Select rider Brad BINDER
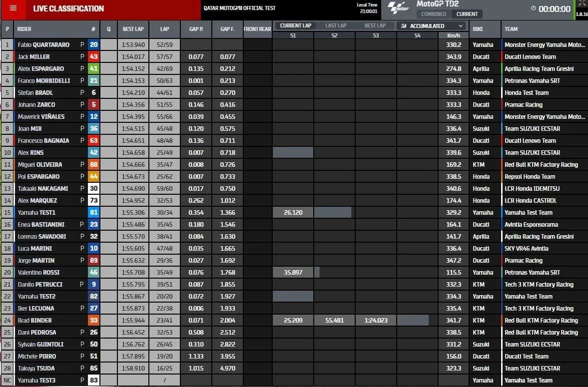The width and height of the screenshot is (588, 387). click(34, 321)
